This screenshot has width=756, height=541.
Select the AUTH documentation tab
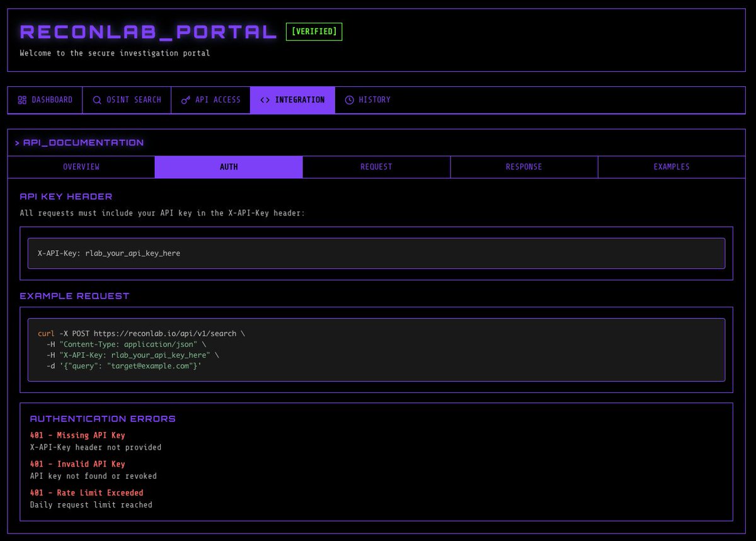229,167
